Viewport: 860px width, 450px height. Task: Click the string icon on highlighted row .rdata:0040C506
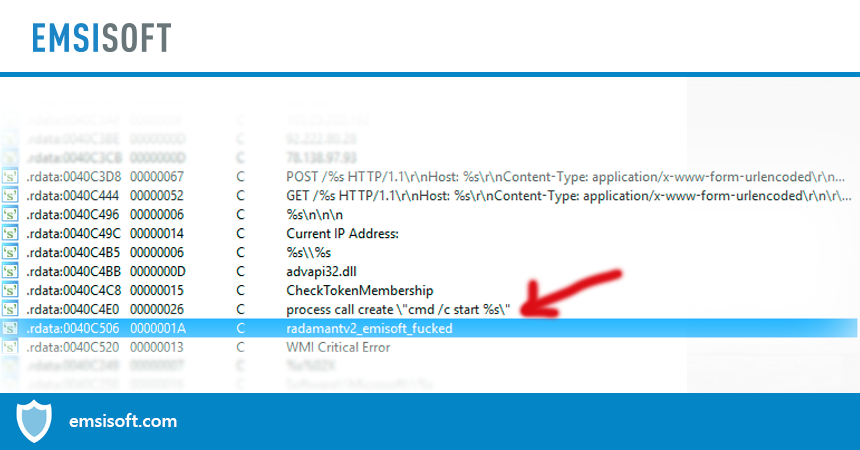click(x=10, y=328)
